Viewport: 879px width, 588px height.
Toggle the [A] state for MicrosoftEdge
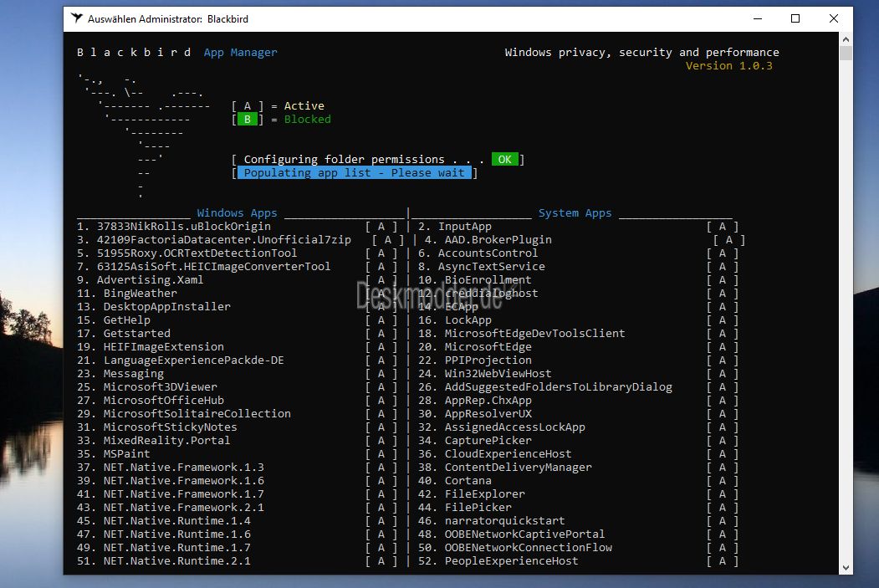tap(722, 347)
